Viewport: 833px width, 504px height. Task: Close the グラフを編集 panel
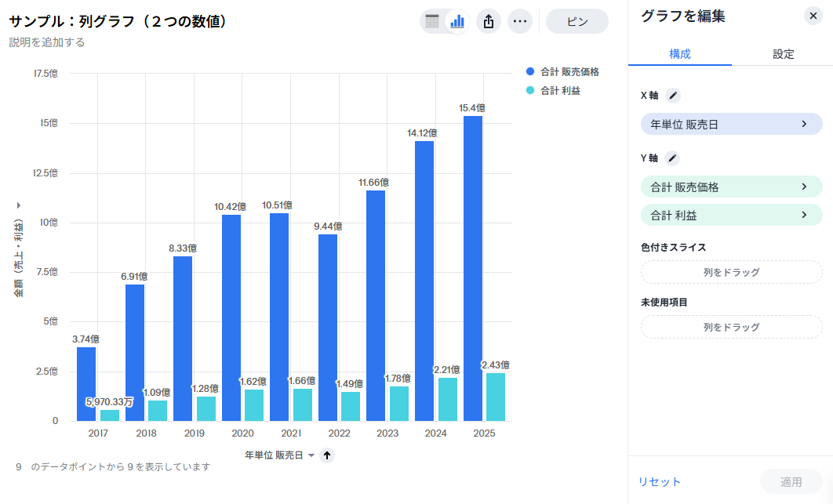(x=813, y=16)
